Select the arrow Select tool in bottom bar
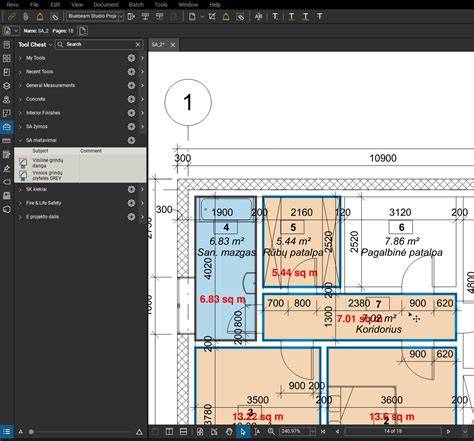Viewport: 474px width, 441px height. point(243,432)
